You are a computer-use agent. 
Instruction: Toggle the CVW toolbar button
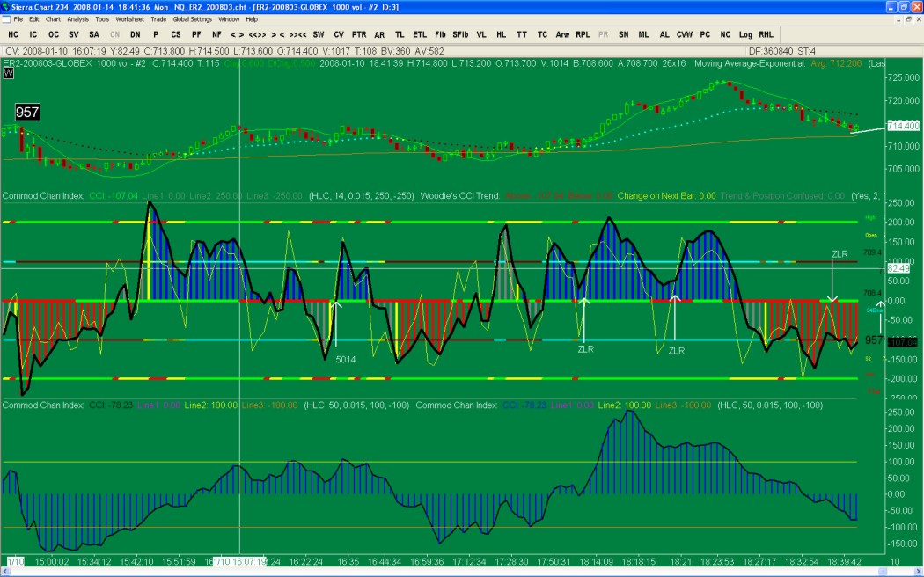tap(685, 34)
